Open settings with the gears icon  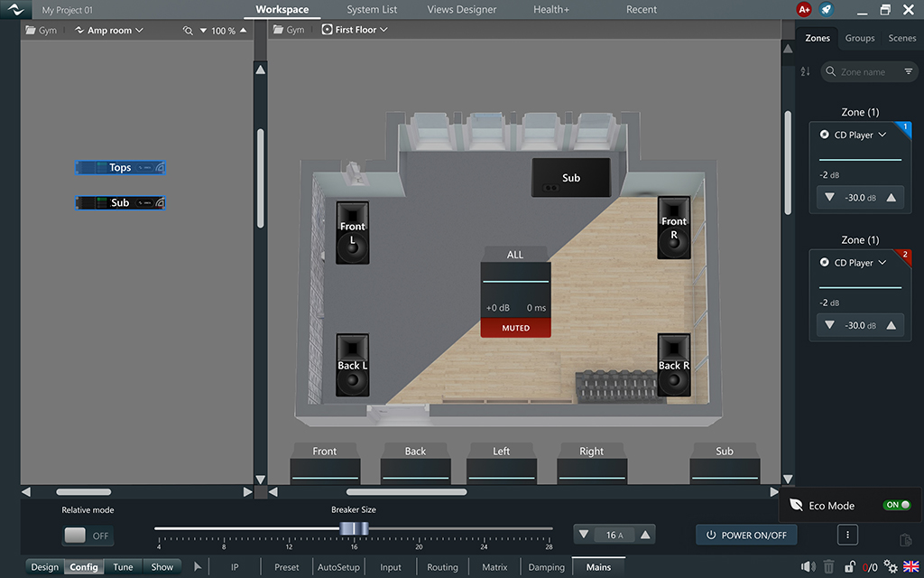(891, 567)
